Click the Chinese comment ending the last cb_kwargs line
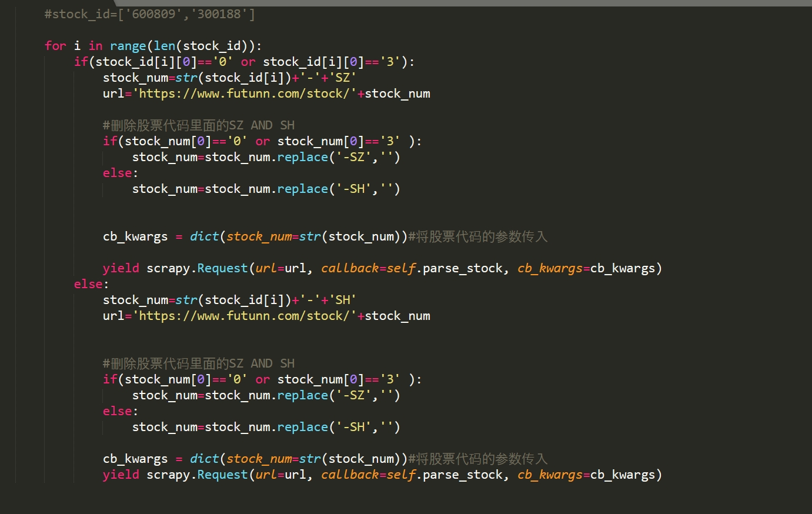 (x=478, y=459)
